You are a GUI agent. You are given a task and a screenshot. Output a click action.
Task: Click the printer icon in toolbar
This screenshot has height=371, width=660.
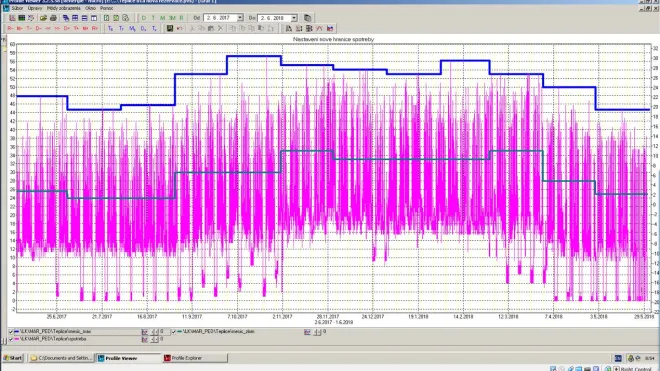53,18
